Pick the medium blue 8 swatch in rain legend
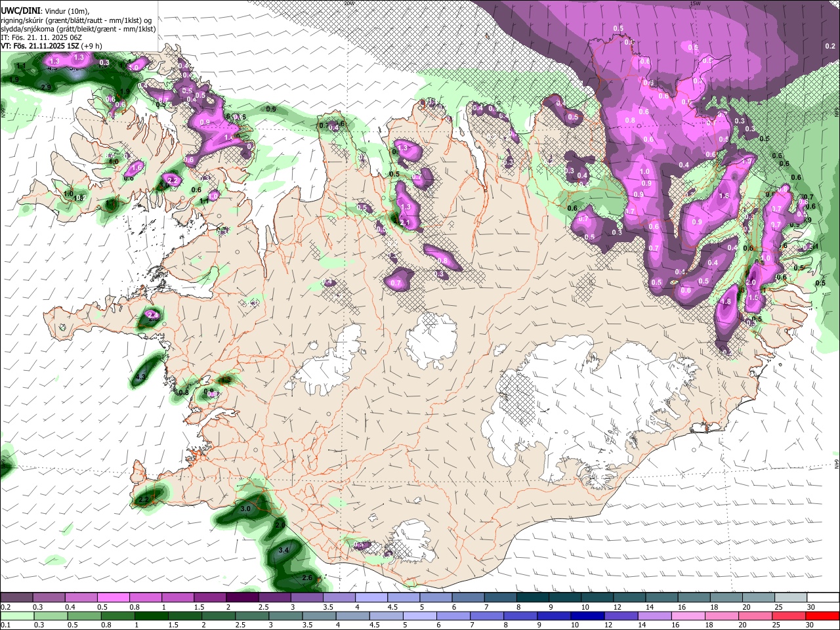The height and width of the screenshot is (630, 840). coord(520,616)
